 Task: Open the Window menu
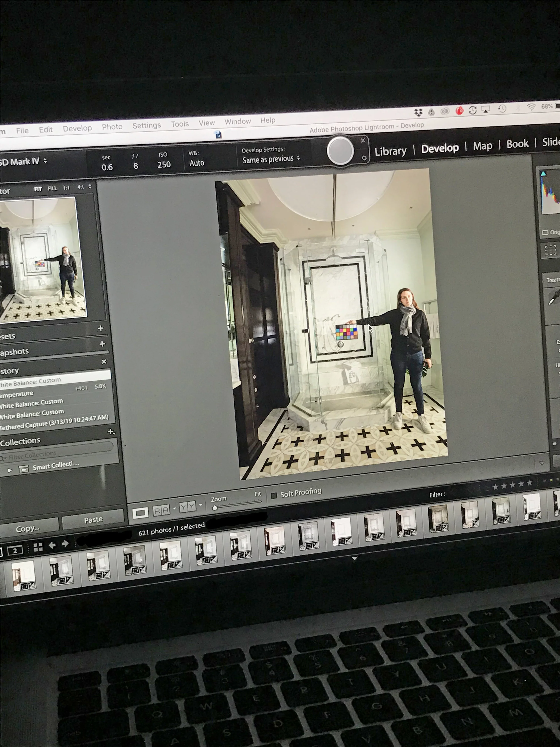click(x=238, y=121)
